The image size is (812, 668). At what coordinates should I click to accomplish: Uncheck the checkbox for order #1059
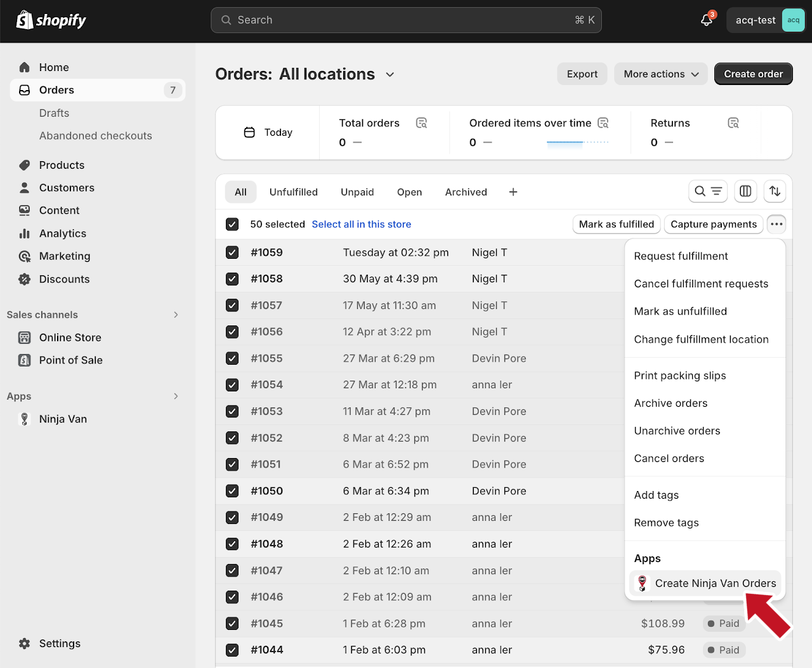coord(232,252)
